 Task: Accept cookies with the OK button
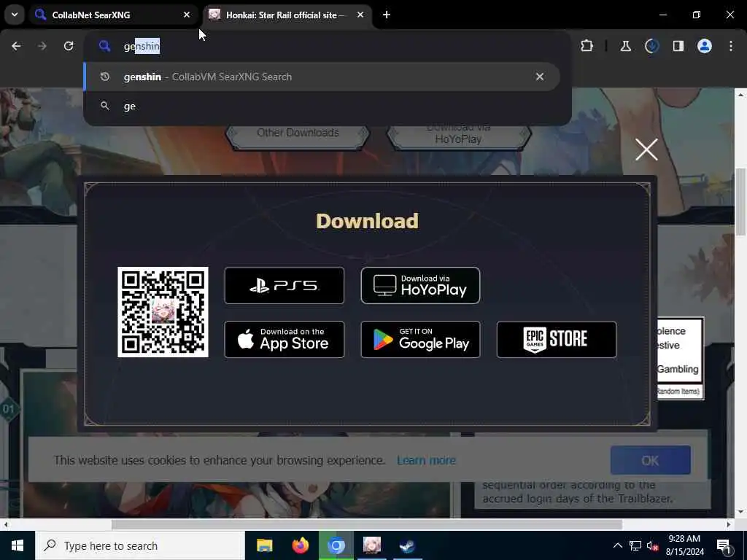click(650, 461)
